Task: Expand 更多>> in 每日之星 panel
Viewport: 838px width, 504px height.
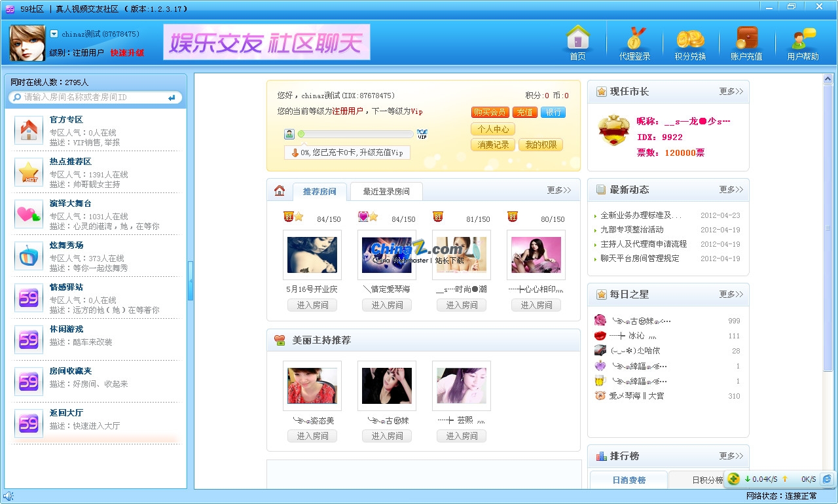Action: coord(731,295)
